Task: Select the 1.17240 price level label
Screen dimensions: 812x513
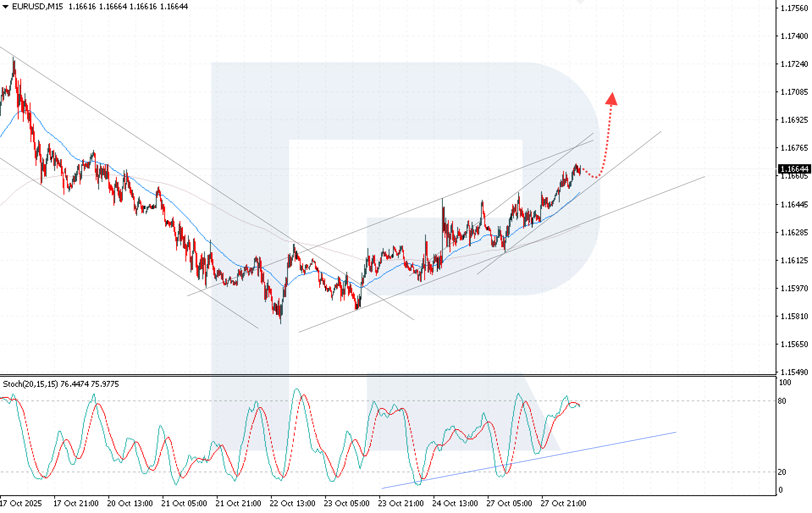Action: coord(794,64)
